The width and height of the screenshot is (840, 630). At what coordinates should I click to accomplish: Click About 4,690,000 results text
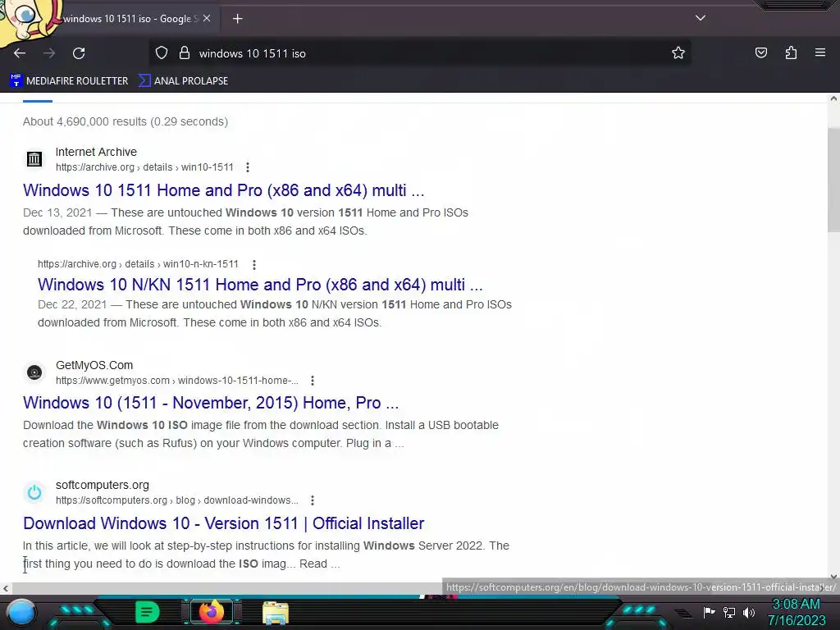[126, 121]
